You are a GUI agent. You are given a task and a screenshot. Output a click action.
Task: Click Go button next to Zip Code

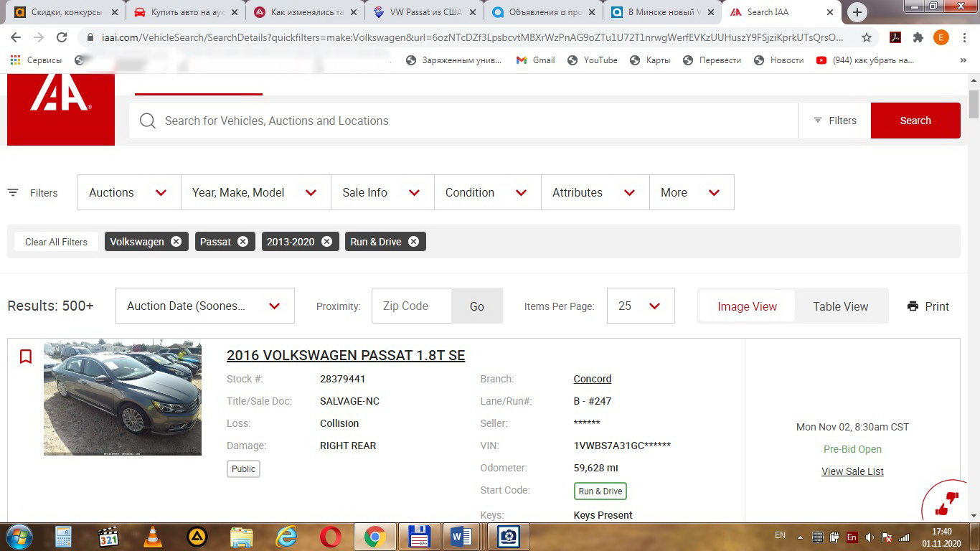coord(477,306)
